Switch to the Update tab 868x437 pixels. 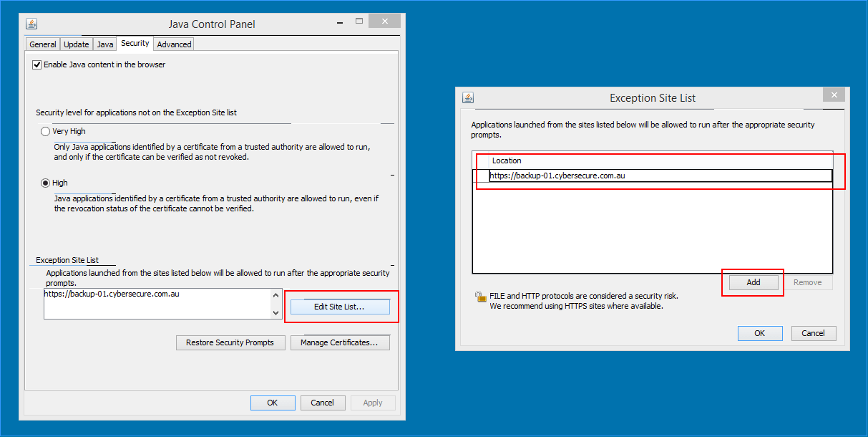77,44
